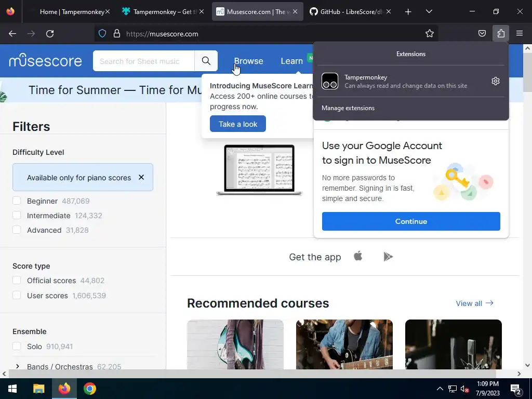Check the Beginner difficulty filter
This screenshot has width=532, height=399.
17,201
